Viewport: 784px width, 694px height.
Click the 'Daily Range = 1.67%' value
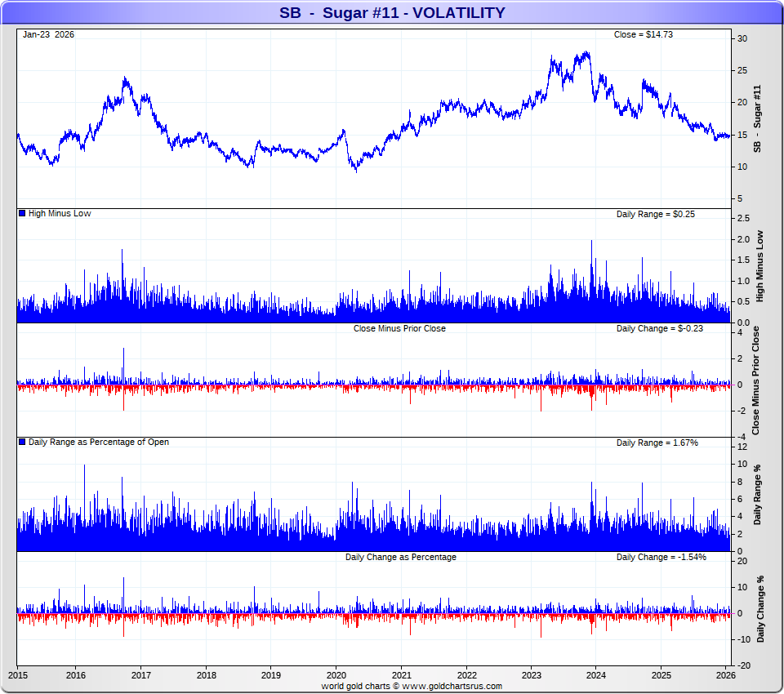coord(657,443)
